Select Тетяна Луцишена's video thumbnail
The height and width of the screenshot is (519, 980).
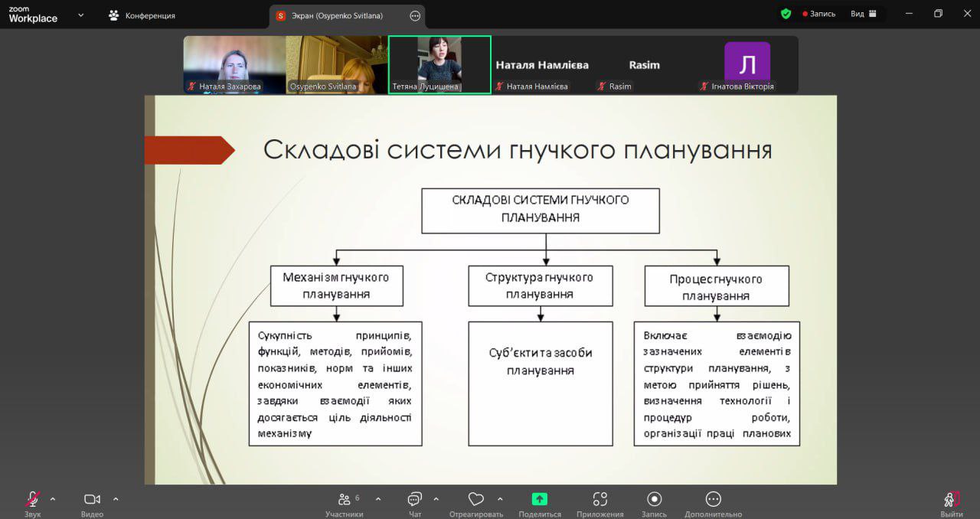coord(439,64)
